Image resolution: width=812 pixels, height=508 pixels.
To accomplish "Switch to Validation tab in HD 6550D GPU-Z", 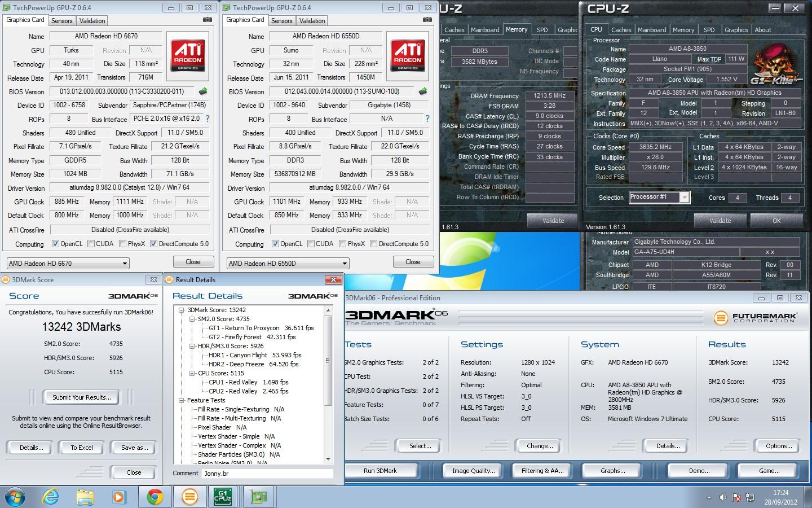I will click(x=312, y=20).
